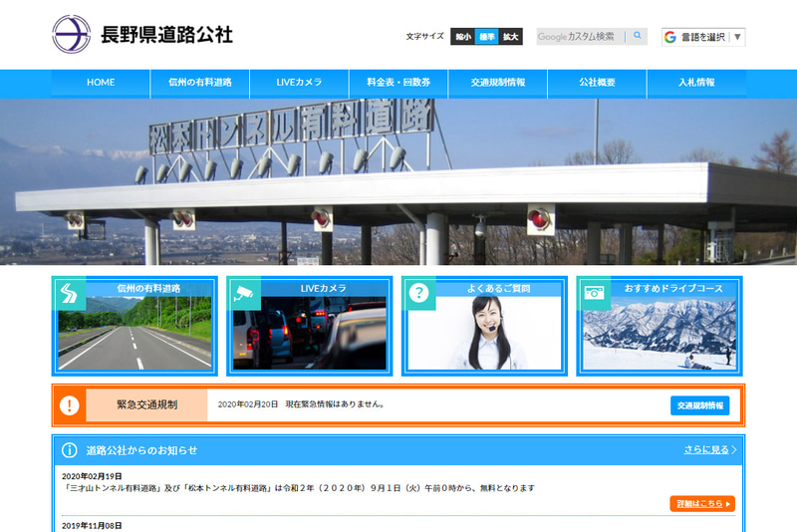The width and height of the screenshot is (797, 532).
Task: Set text size to 拡大
Action: click(511, 37)
